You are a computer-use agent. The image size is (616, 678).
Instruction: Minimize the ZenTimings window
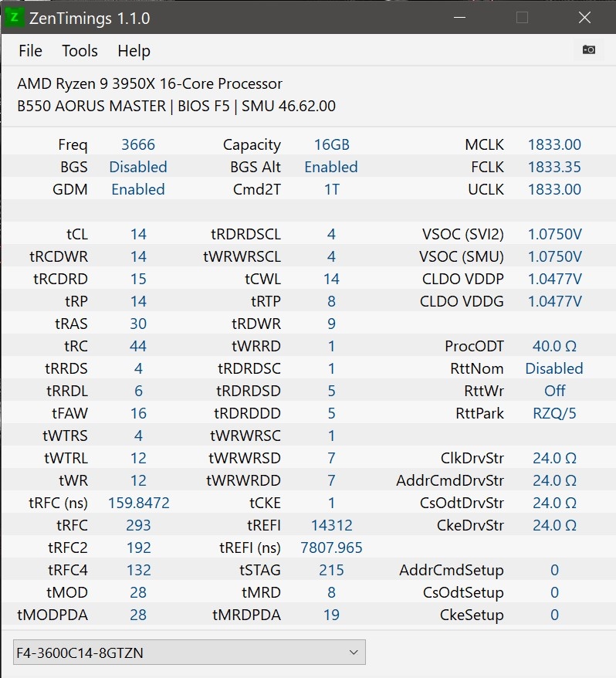pyautogui.click(x=459, y=18)
